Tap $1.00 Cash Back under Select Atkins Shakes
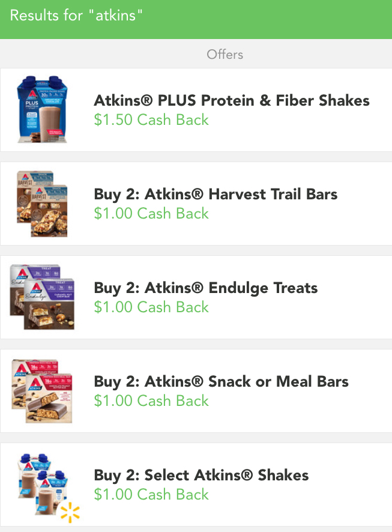Image resolution: width=392 pixels, height=532 pixels. coord(151,494)
